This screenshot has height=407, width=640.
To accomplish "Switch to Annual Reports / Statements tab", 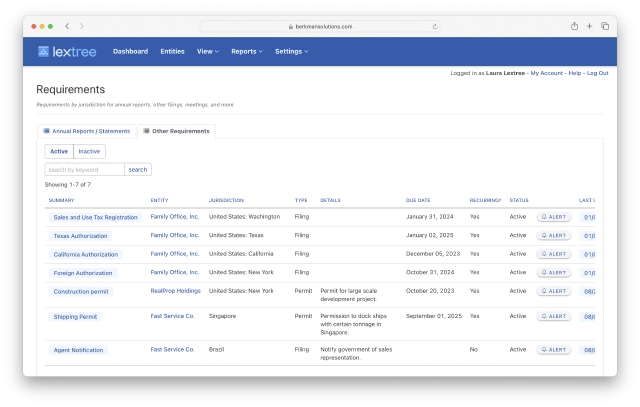I will [87, 131].
